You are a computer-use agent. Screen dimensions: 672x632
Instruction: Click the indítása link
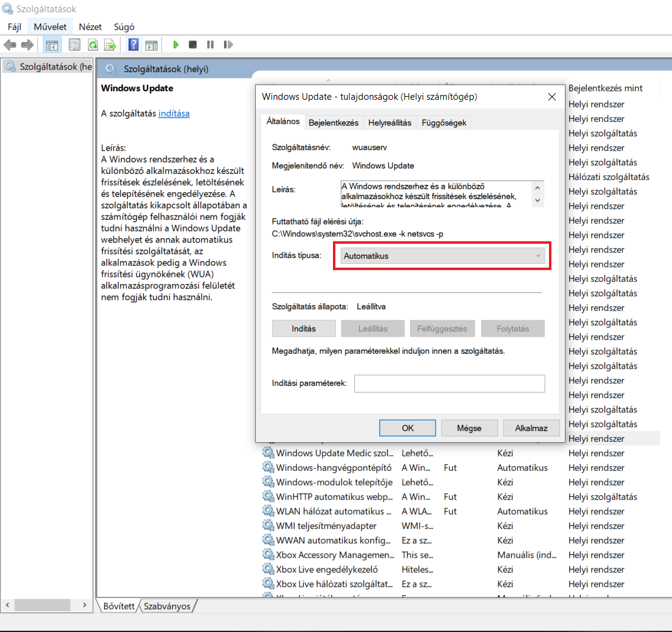pyautogui.click(x=174, y=113)
